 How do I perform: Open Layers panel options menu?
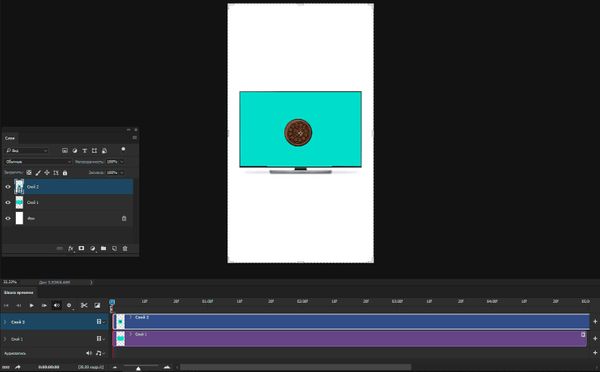(x=134, y=138)
